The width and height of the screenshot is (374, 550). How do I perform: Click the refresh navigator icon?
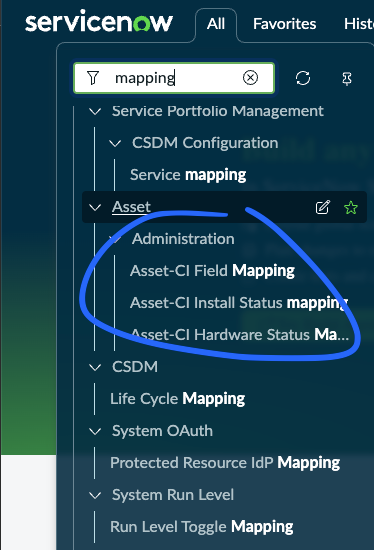tap(303, 78)
